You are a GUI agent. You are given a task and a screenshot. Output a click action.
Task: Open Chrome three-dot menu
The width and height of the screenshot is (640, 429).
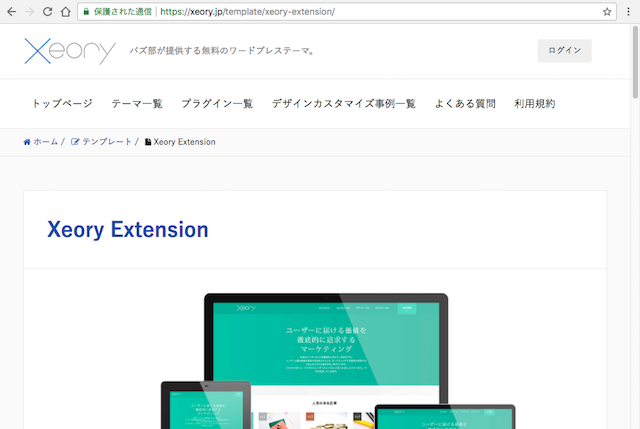[x=628, y=12]
